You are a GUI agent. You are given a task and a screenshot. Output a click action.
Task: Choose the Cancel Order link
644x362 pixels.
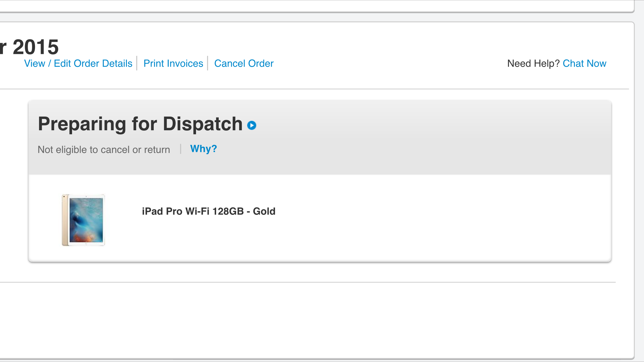tap(244, 63)
